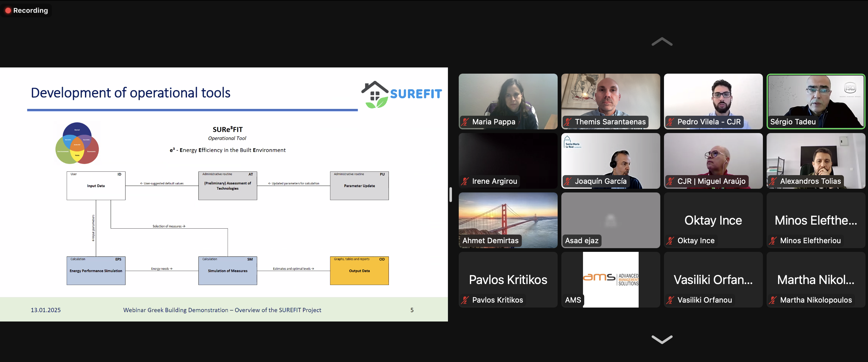Click the Energy Performance Simulation box
Viewport: 868px width, 362px height.
(x=96, y=271)
